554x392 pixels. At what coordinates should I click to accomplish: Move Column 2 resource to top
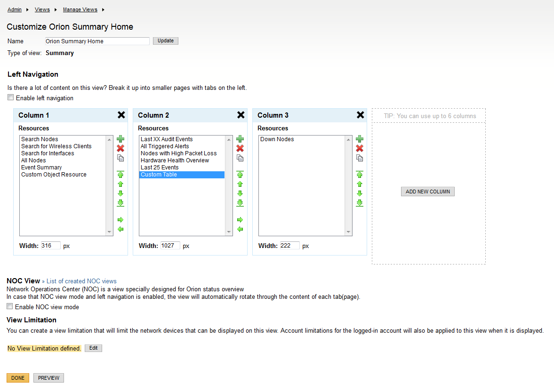click(240, 175)
